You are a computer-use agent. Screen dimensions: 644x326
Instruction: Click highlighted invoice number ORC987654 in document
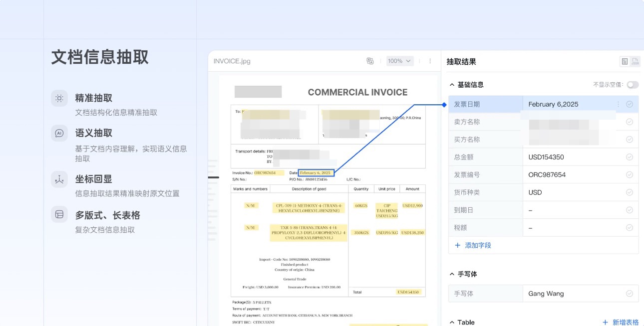point(268,172)
